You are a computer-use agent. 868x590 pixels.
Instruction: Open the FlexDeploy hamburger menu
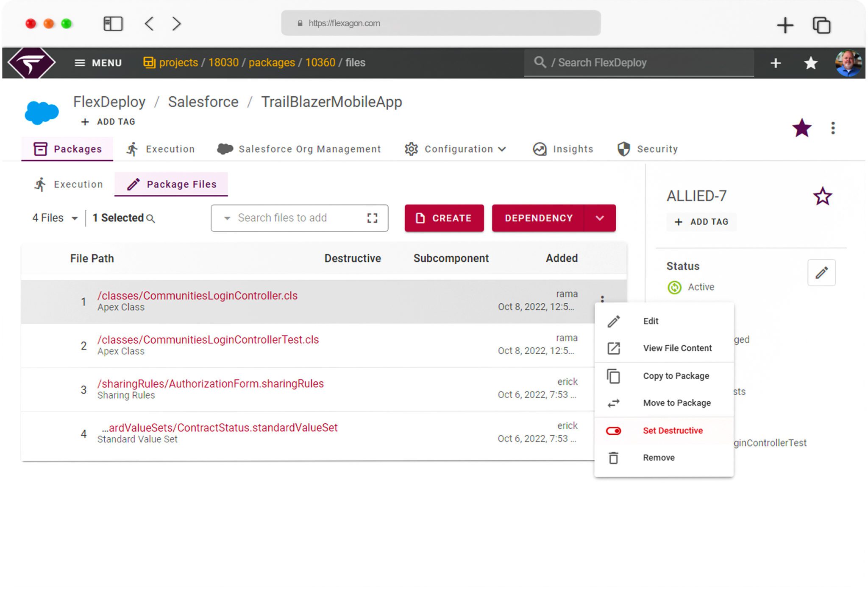(80, 63)
